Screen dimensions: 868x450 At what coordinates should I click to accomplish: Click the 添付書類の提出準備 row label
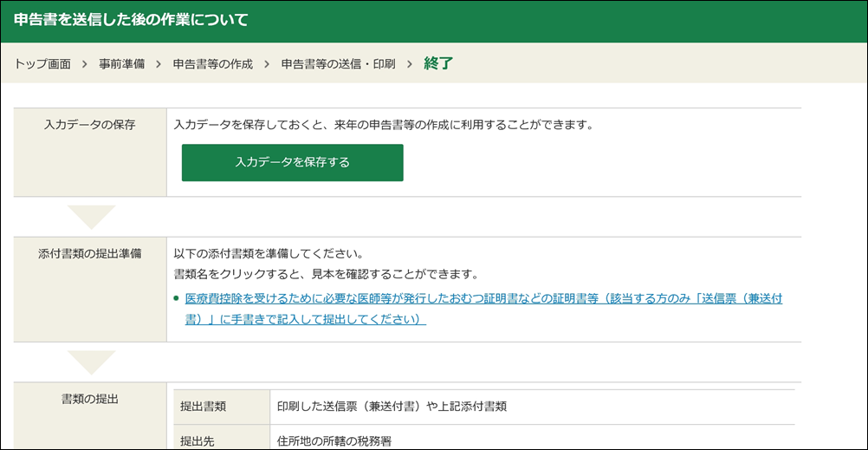pyautogui.click(x=90, y=254)
